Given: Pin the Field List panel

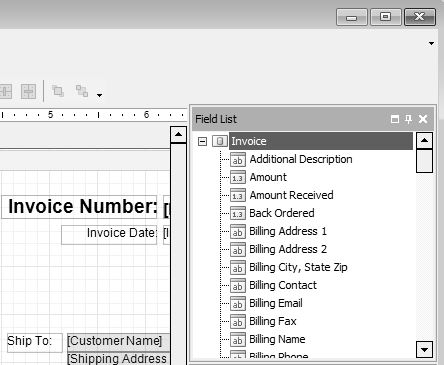Looking at the screenshot, I should [x=408, y=119].
